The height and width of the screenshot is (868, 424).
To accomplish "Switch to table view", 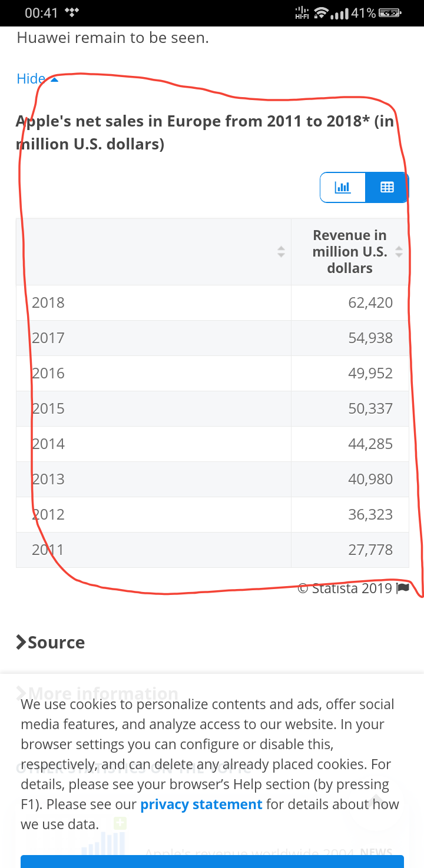I will (x=387, y=188).
